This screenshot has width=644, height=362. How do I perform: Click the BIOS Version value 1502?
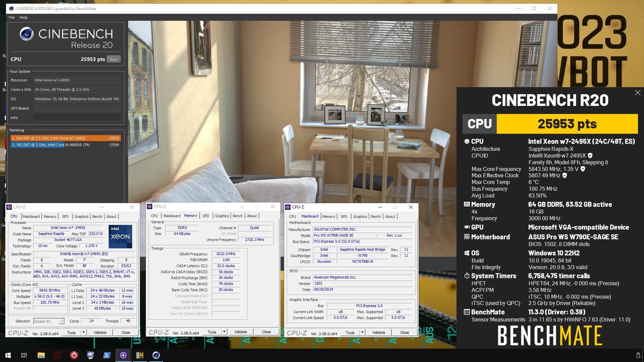(x=362, y=283)
